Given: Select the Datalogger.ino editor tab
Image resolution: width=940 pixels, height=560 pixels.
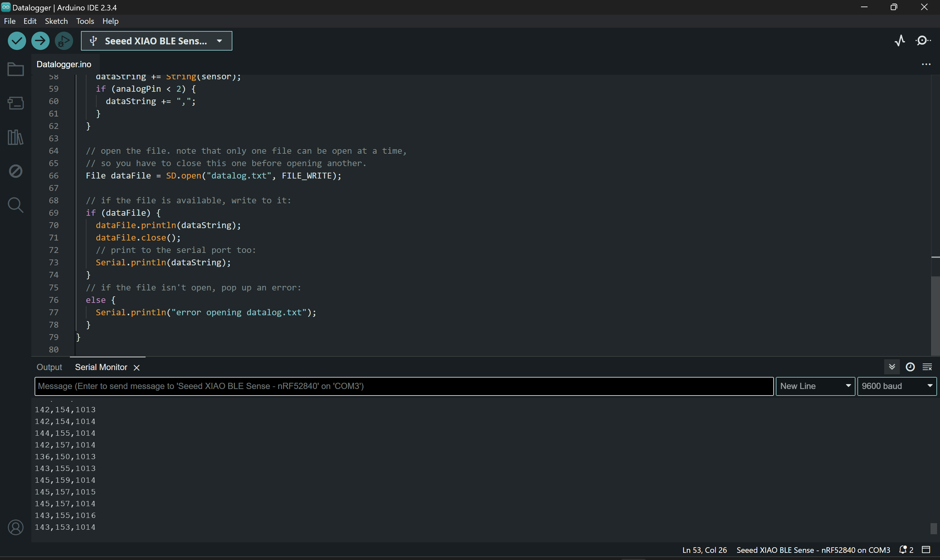Looking at the screenshot, I should (x=64, y=64).
